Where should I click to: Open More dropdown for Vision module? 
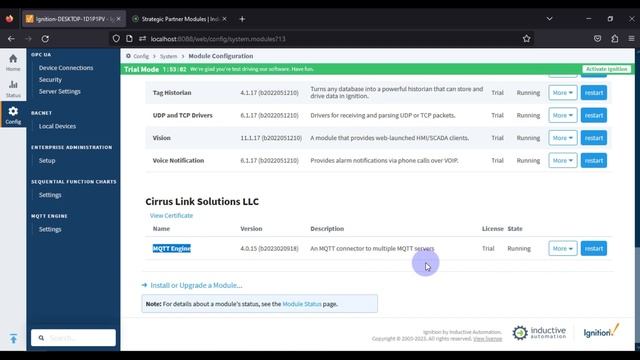562,138
